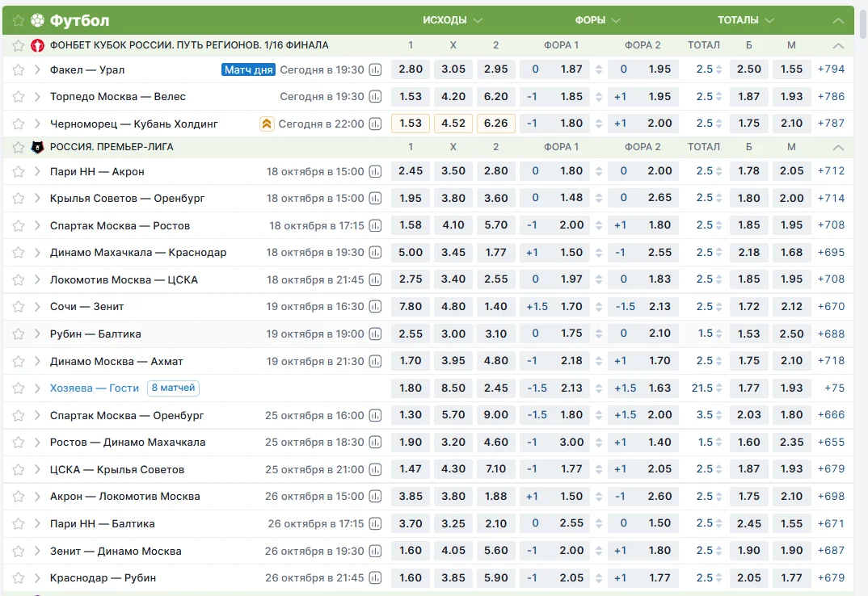Open statistics icon for Рубин — Балтика

(x=375, y=334)
